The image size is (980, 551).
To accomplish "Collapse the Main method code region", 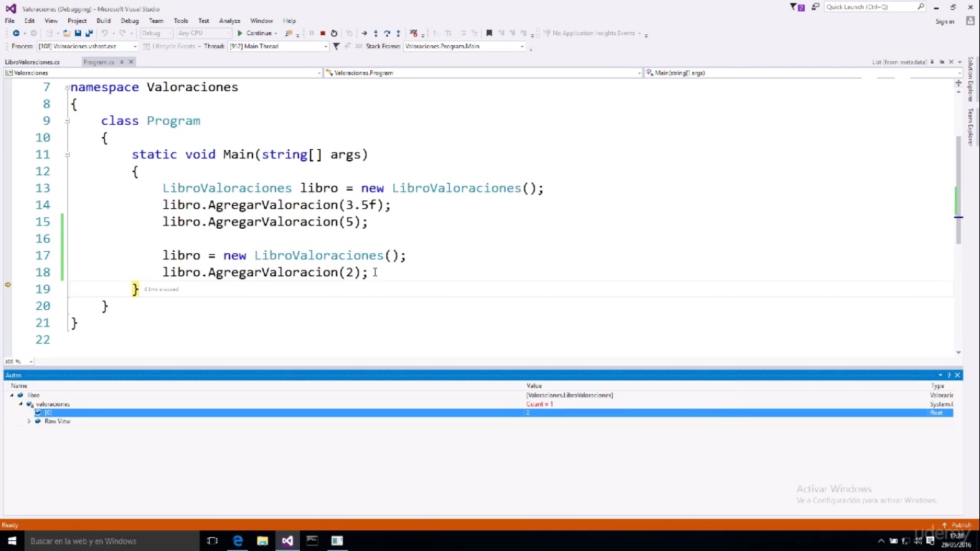I will tap(67, 154).
